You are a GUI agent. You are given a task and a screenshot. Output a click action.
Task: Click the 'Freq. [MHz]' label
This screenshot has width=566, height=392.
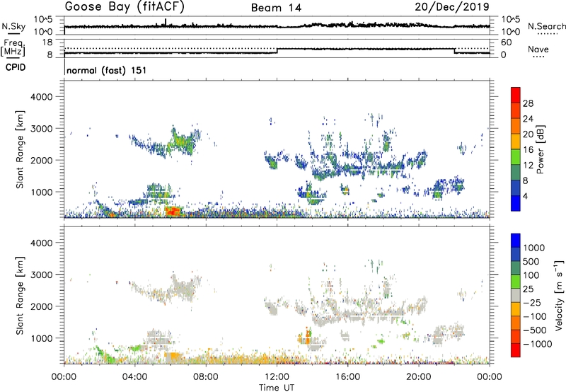pos(13,47)
